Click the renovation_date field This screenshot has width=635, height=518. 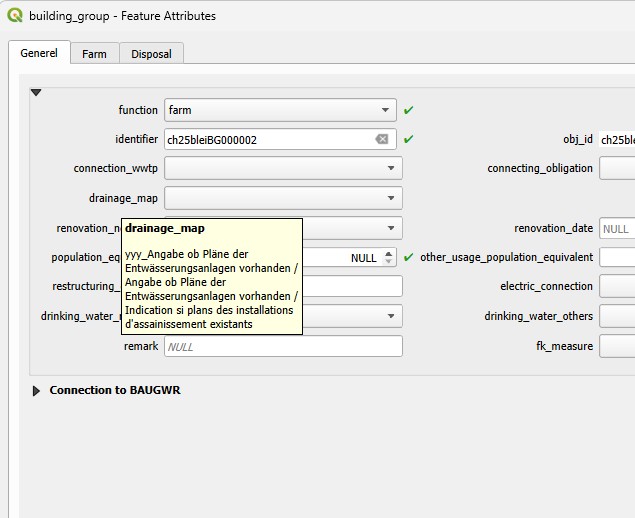click(616, 228)
